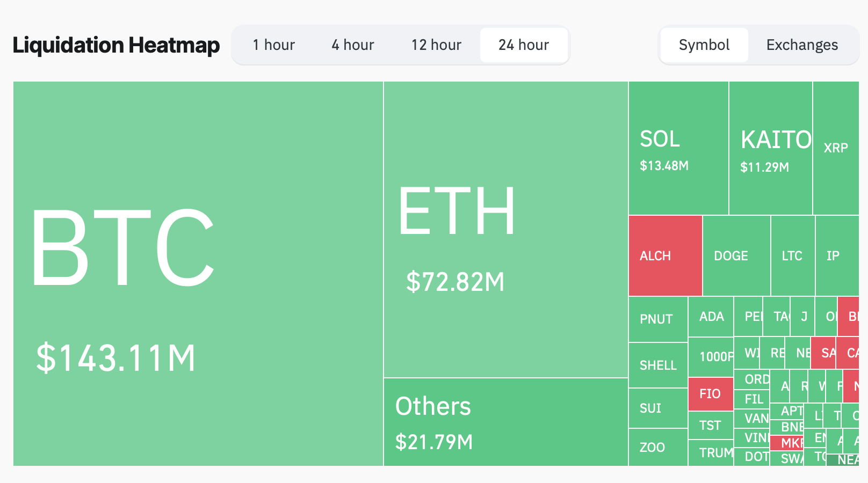
Task: Switch to the 4 hour timeframe
Action: (353, 45)
